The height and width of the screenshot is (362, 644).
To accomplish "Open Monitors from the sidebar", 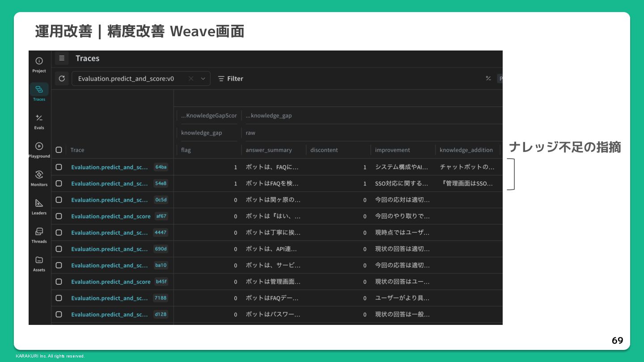I will pyautogui.click(x=39, y=178).
